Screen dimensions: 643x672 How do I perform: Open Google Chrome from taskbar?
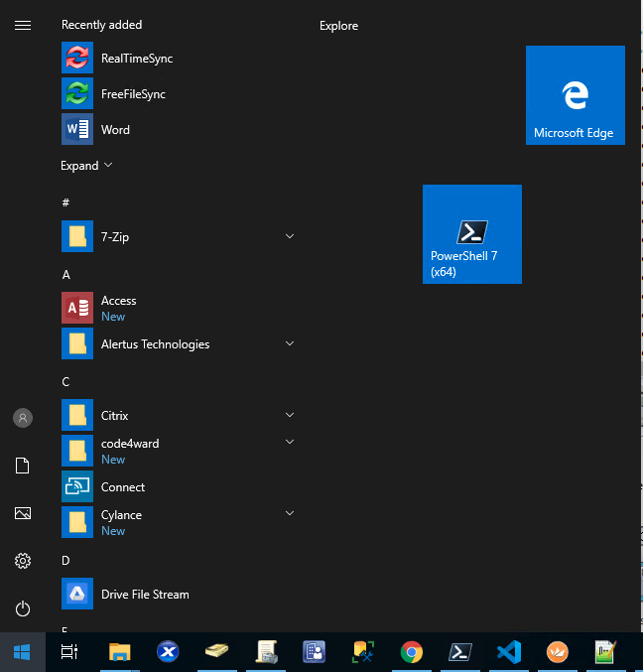(x=411, y=652)
